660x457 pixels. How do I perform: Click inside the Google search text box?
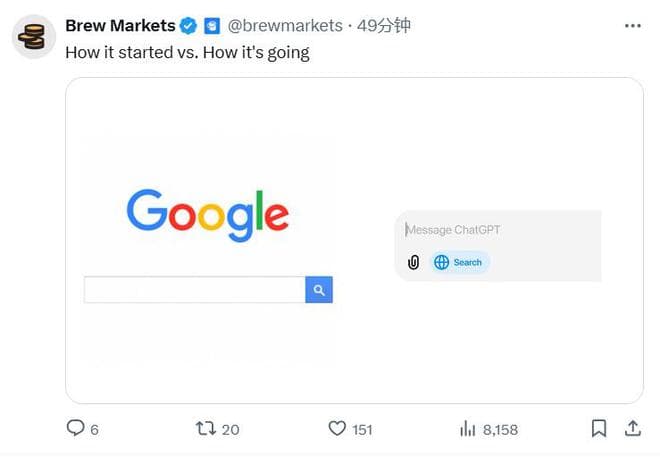194,290
